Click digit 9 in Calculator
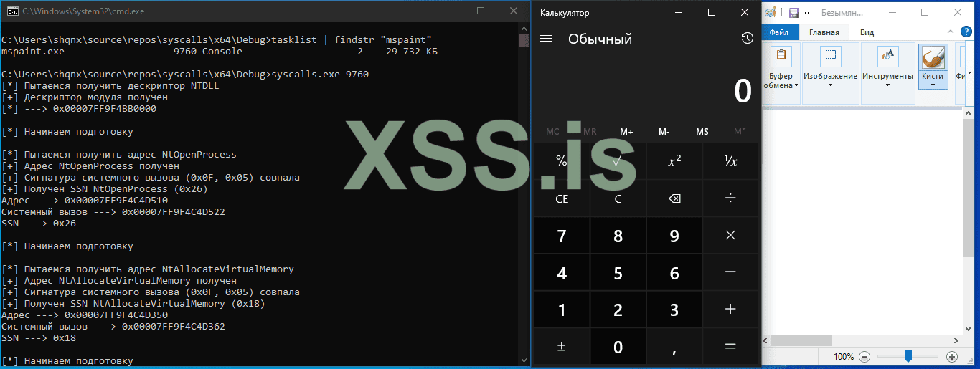 coord(674,236)
